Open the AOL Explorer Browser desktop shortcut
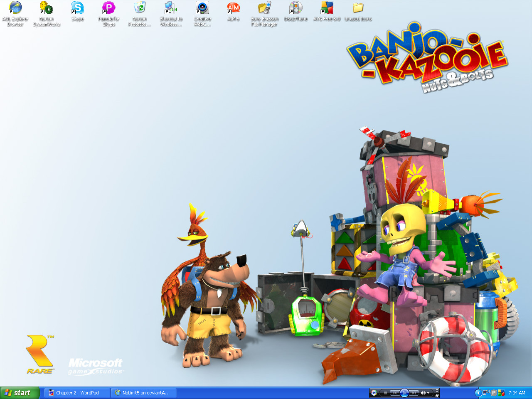The height and width of the screenshot is (399, 532). 15,14
